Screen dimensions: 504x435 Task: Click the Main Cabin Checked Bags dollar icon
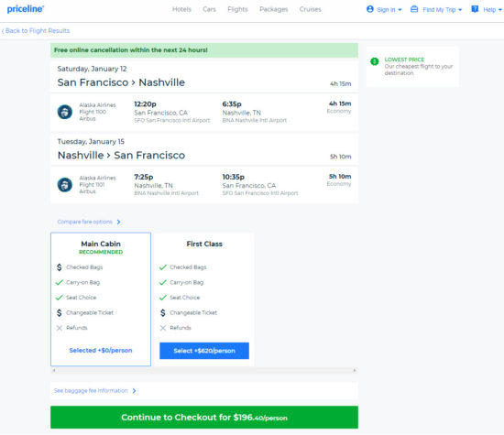click(x=60, y=267)
